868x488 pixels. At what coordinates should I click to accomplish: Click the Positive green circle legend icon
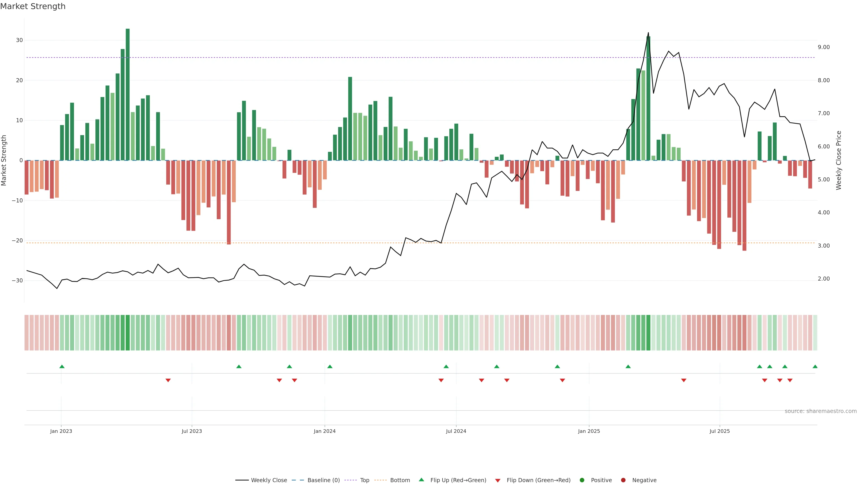point(582,480)
